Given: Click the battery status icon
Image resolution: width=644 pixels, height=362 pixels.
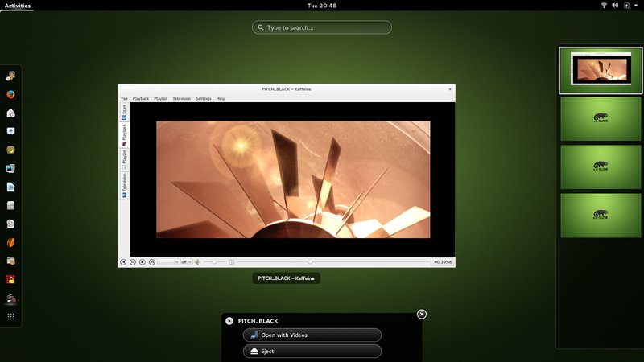Looking at the screenshot, I should click(626, 6).
